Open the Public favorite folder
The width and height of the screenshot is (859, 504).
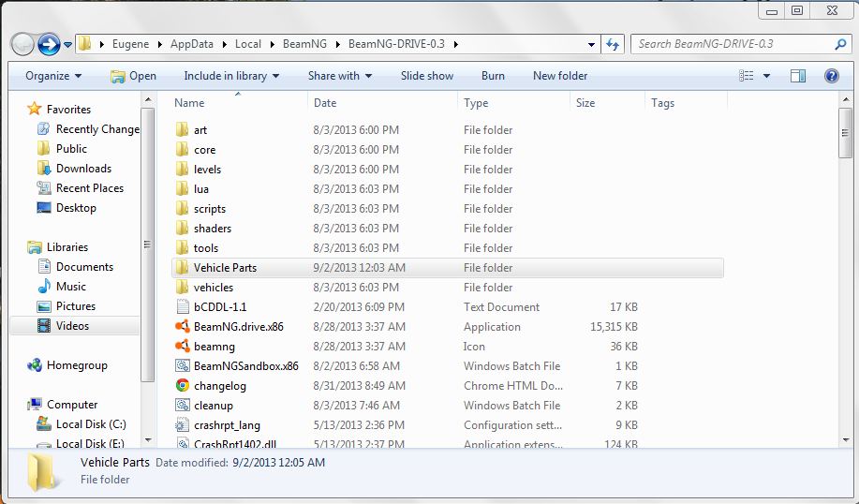pos(71,149)
